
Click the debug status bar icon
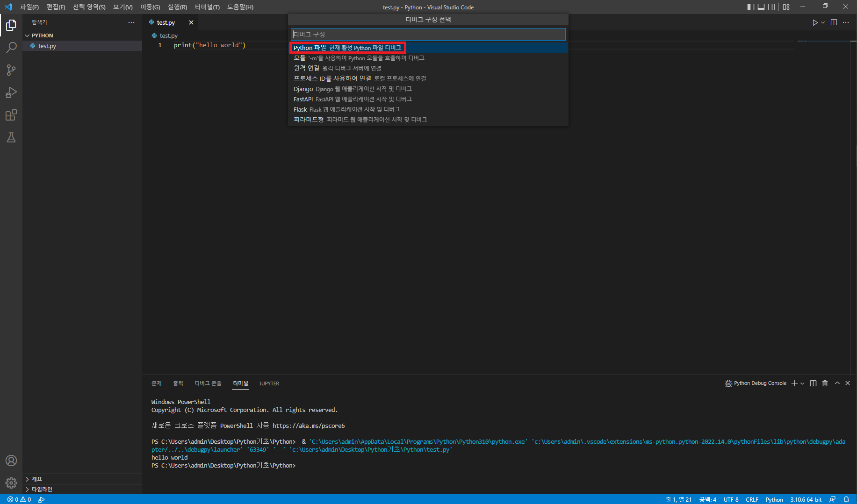tap(42, 499)
